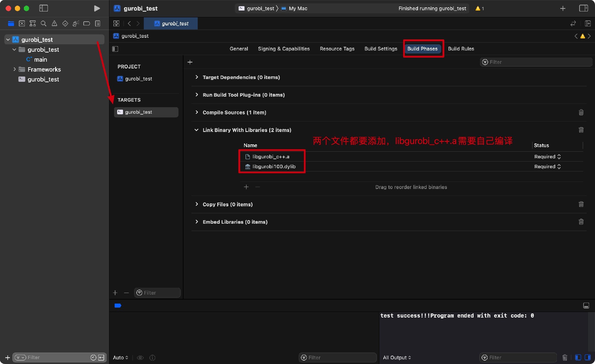Viewport: 595px width, 364px height.
Task: Go forward in editor history
Action: point(138,24)
